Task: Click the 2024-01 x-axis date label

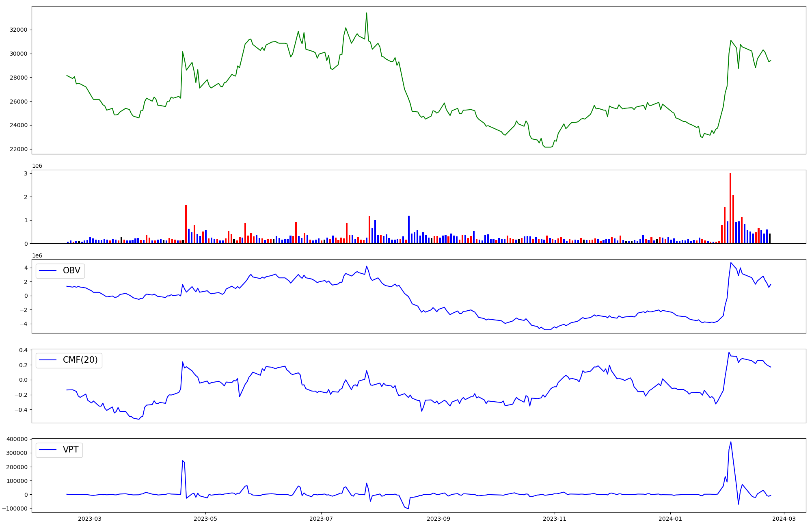Action: [670, 518]
